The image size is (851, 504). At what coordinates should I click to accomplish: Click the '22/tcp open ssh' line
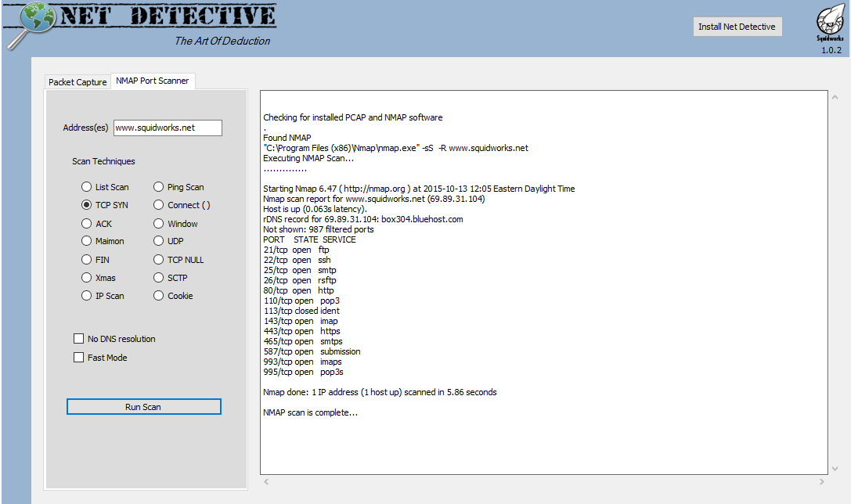click(297, 260)
